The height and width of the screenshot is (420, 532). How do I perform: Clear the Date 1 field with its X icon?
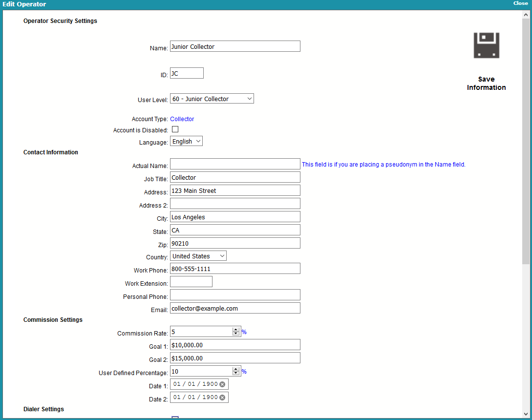pyautogui.click(x=222, y=384)
